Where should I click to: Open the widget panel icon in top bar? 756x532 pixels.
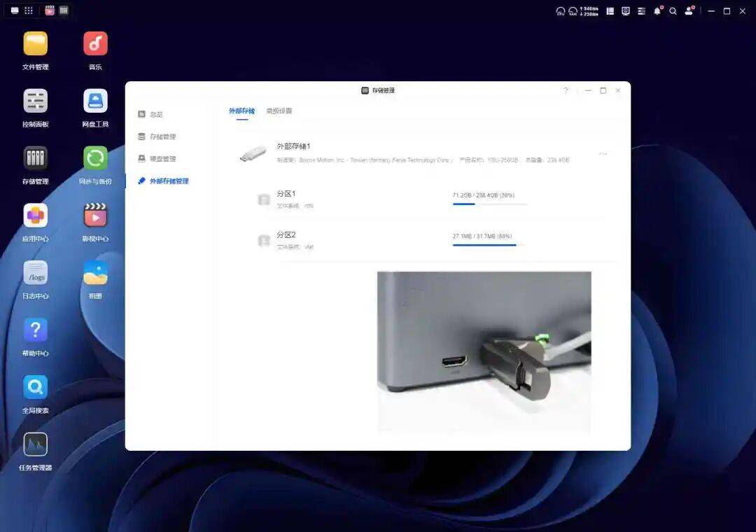tap(610, 11)
